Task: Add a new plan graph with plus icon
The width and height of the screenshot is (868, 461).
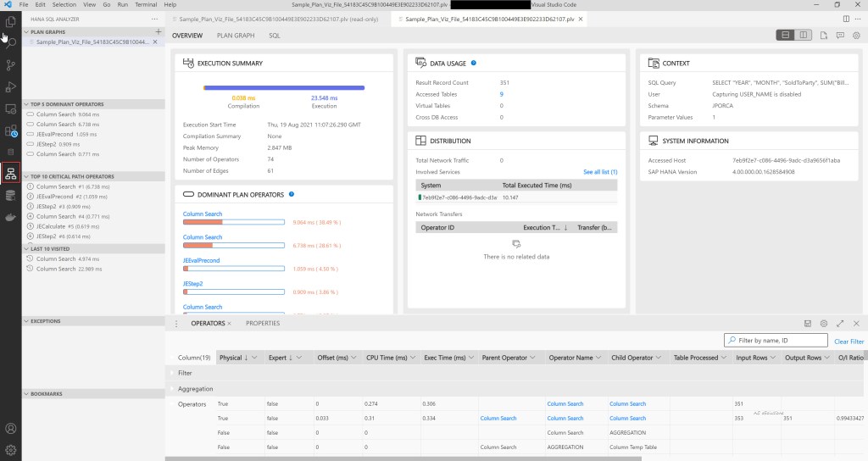Action: [158, 31]
